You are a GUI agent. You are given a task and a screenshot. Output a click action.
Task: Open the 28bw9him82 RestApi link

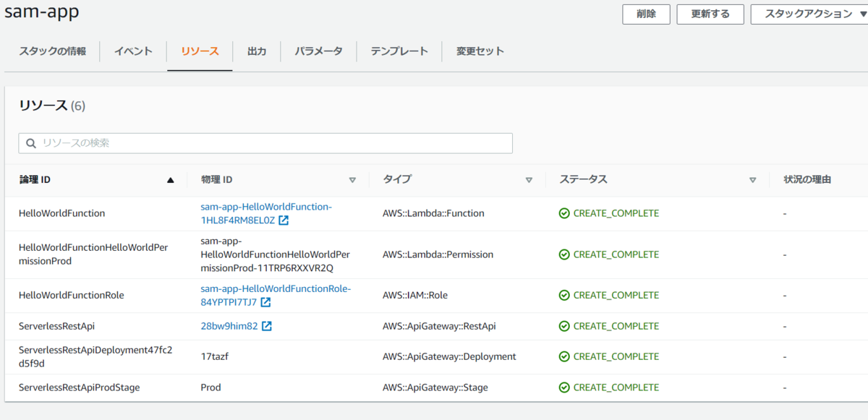coord(229,326)
